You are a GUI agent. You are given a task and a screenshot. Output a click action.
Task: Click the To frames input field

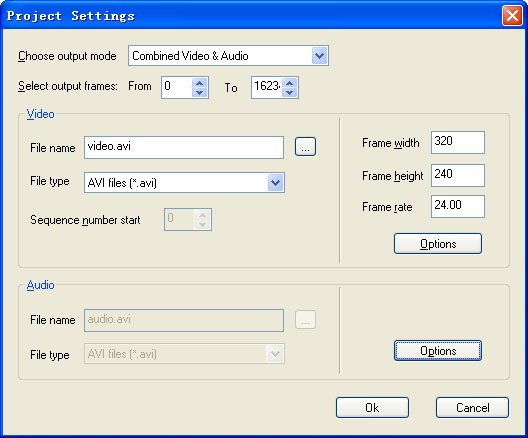pyautogui.click(x=266, y=88)
